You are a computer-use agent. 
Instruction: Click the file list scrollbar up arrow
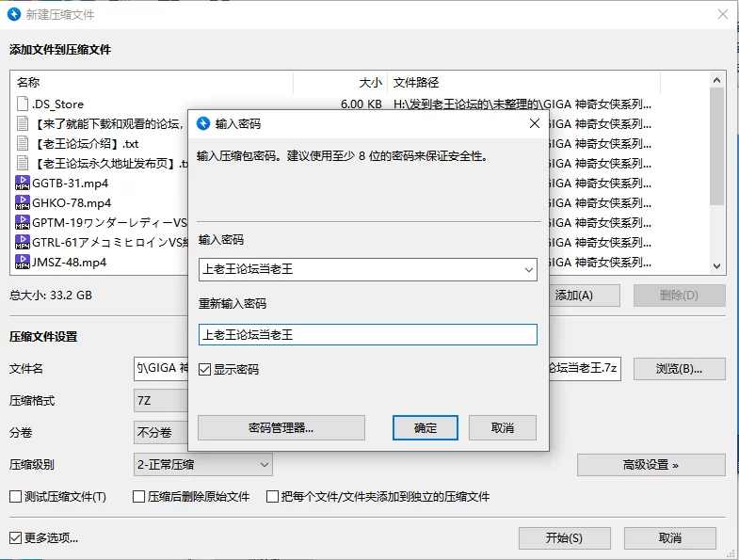tap(716, 80)
